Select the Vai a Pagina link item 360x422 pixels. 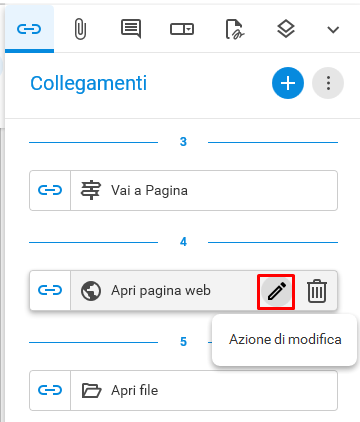(183, 190)
